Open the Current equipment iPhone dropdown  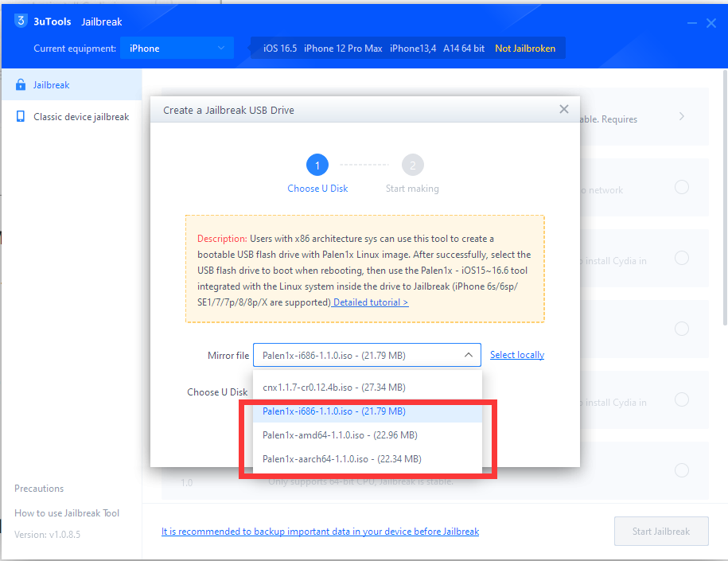177,48
